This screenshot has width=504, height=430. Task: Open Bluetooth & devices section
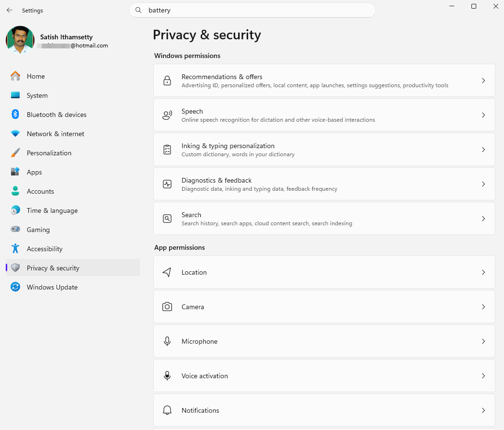(73, 115)
